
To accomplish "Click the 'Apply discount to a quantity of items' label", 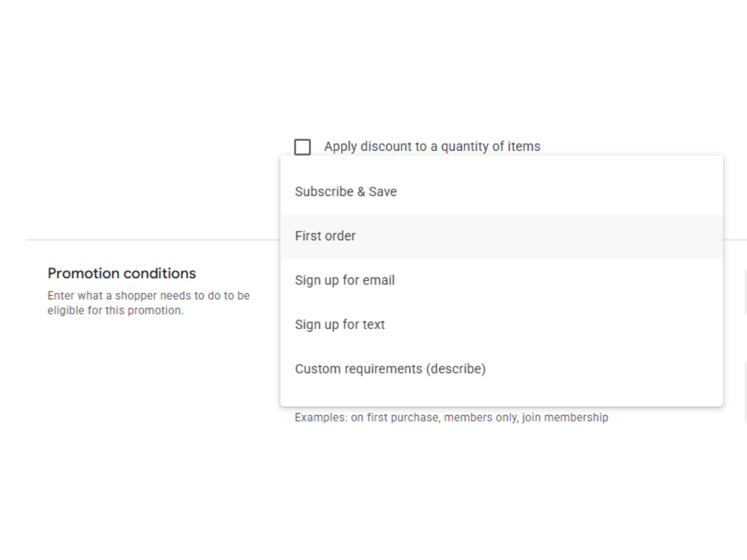I will (432, 147).
